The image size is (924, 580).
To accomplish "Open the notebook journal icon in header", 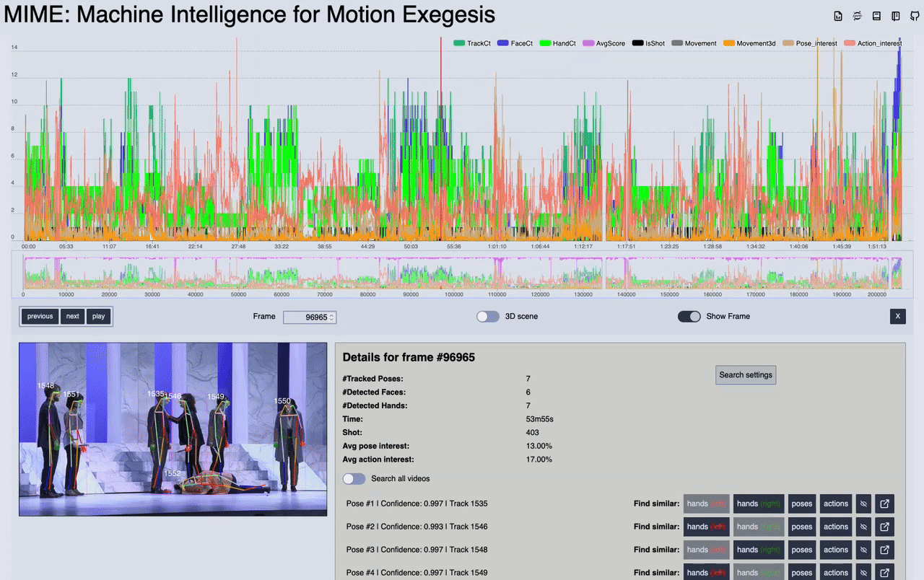I will tap(895, 16).
